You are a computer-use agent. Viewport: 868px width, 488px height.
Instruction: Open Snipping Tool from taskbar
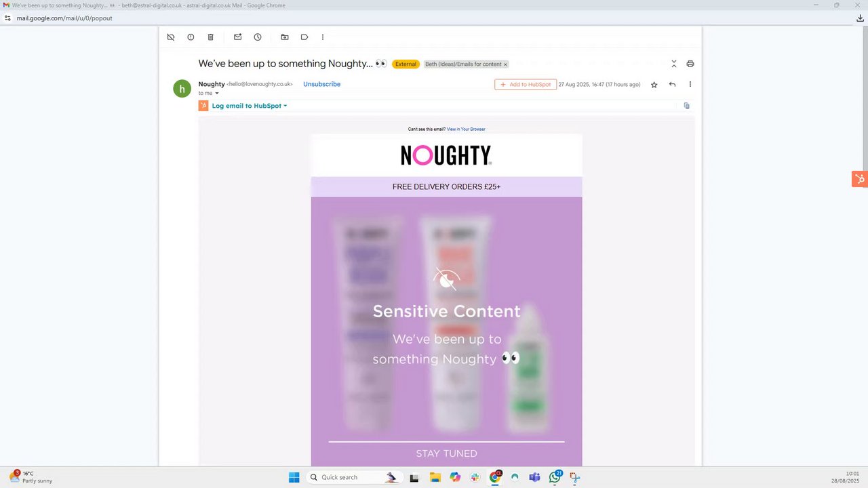click(x=575, y=477)
